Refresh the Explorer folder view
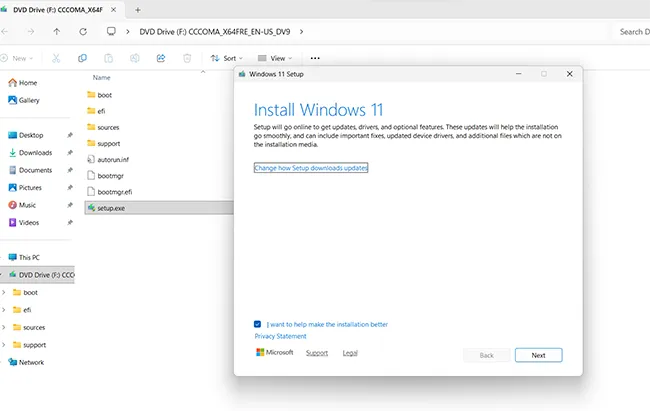Image resolution: width=650 pixels, height=411 pixels. 83,32
